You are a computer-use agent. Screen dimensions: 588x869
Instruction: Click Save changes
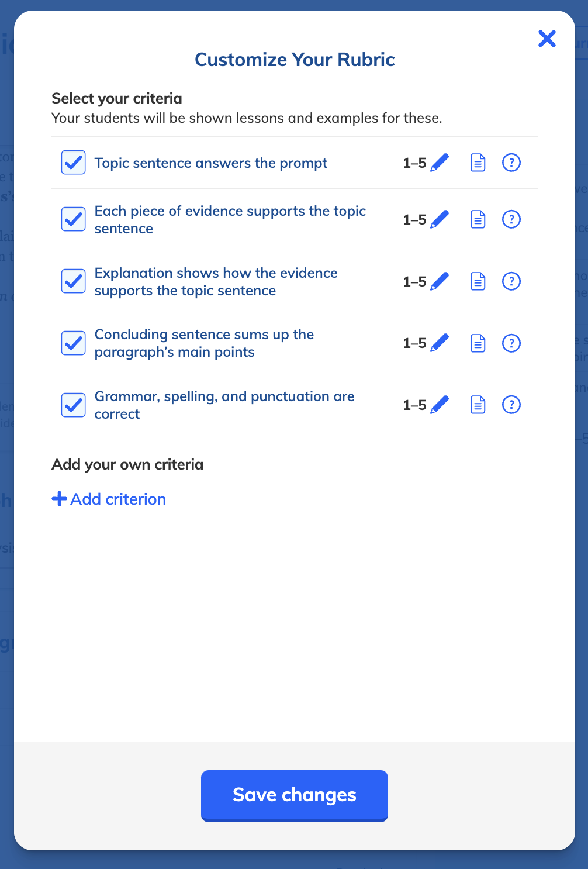point(294,795)
